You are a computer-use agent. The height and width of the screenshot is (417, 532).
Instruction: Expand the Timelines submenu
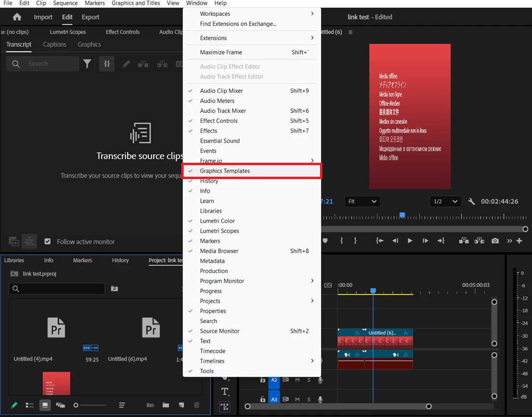(252, 361)
